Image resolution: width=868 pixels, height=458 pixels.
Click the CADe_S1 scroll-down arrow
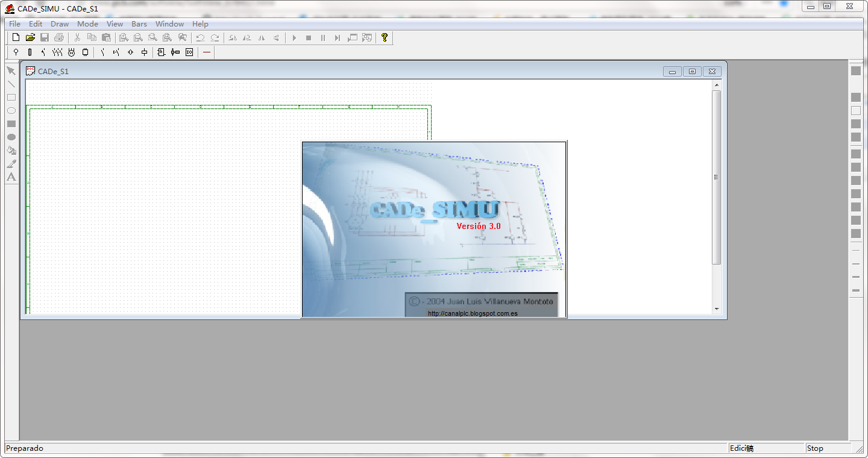[x=716, y=309]
